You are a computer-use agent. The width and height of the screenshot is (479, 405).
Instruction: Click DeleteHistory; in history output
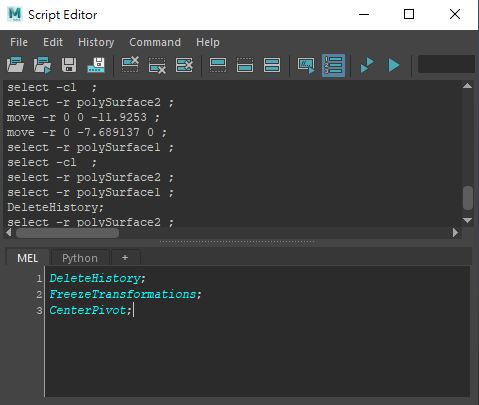(55, 207)
